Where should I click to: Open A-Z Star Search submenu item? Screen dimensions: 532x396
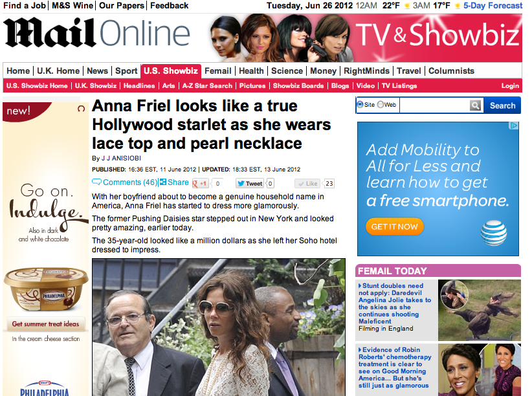tap(207, 86)
